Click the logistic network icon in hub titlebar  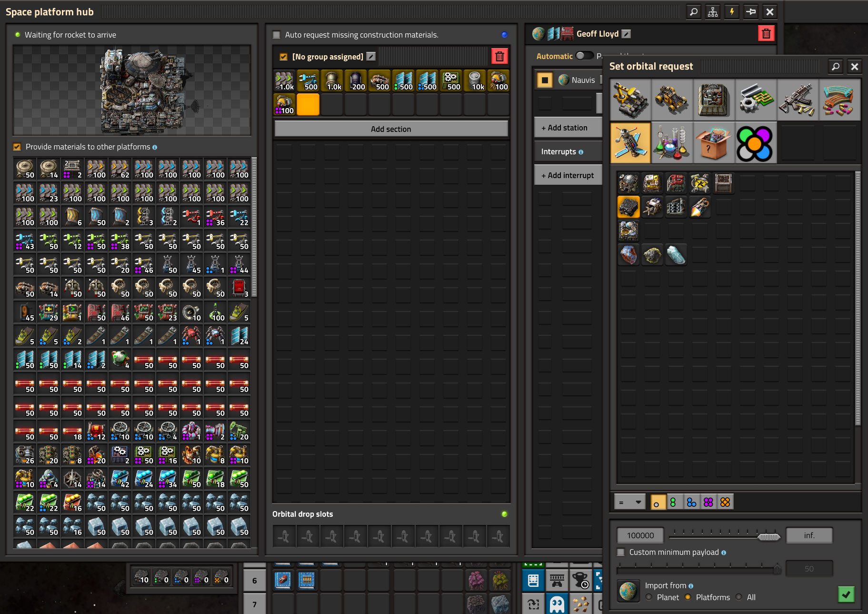pos(713,12)
